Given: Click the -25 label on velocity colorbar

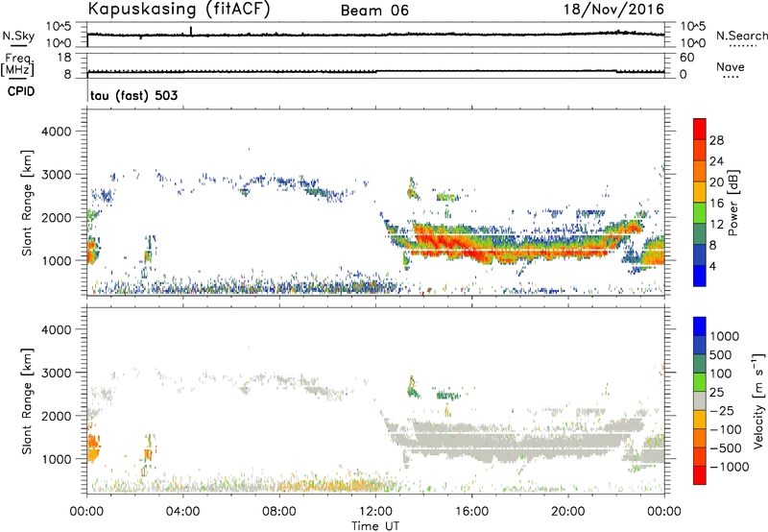Looking at the screenshot, I should (x=722, y=410).
